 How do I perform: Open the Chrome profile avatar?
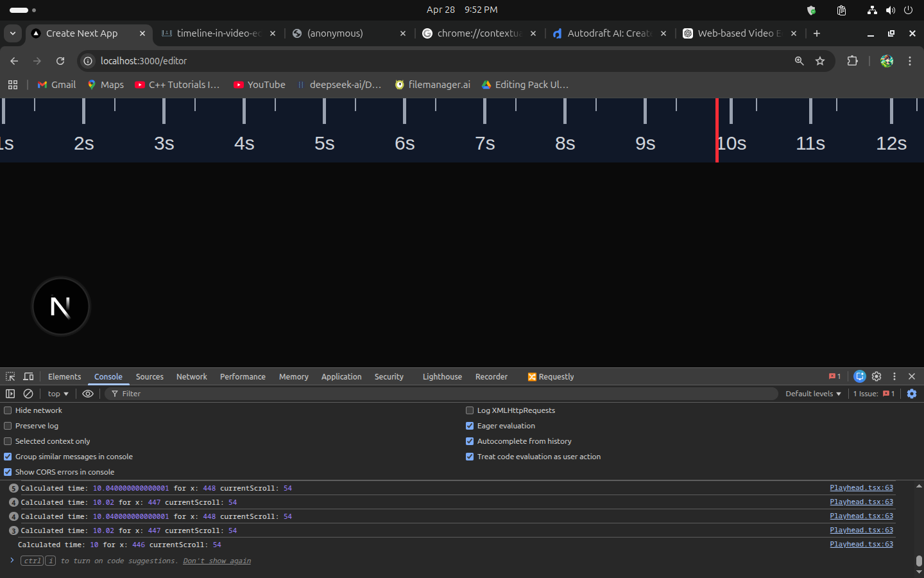point(887,61)
